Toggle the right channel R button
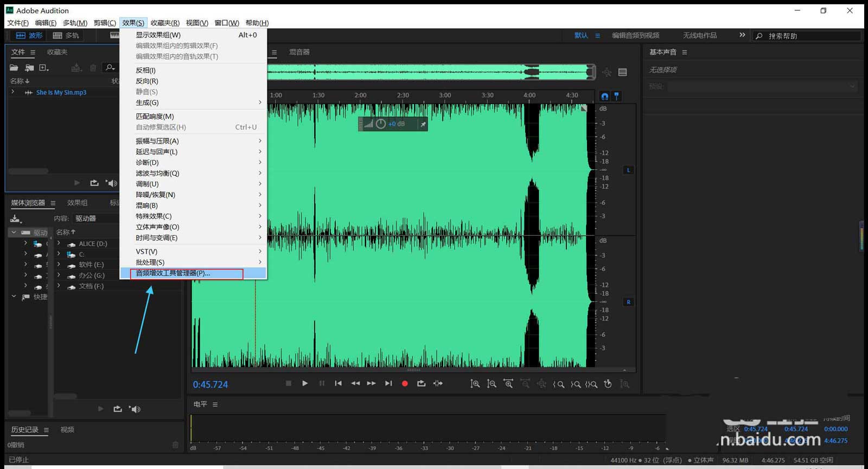 [x=628, y=302]
